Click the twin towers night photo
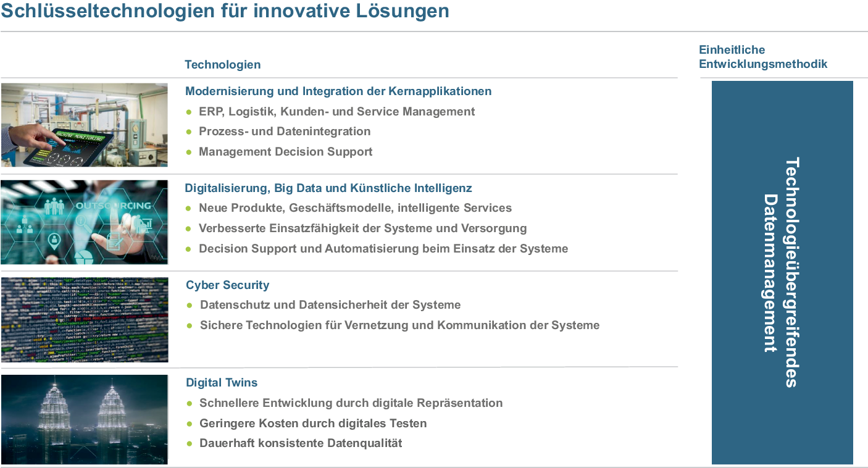This screenshot has height=468, width=868. [x=84, y=419]
